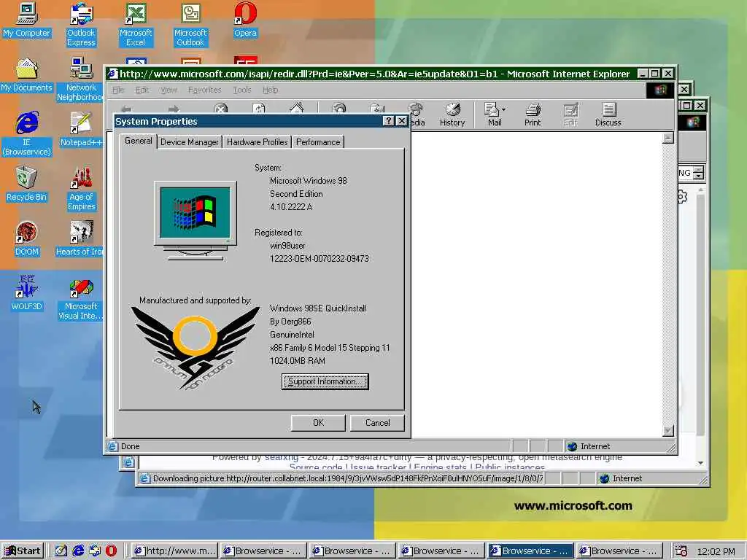747x560 pixels.
Task: Launch Opera from the quick launch bar
Action: (x=111, y=551)
